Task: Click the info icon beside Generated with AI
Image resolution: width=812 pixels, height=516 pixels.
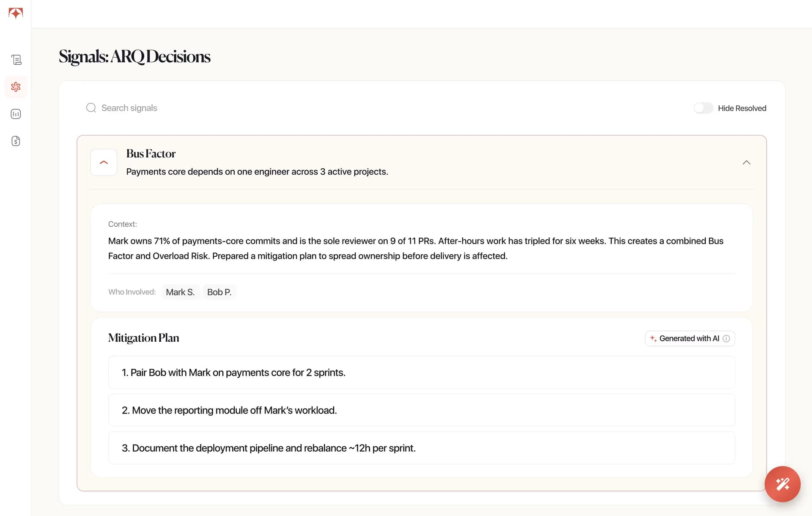Action: pos(726,338)
